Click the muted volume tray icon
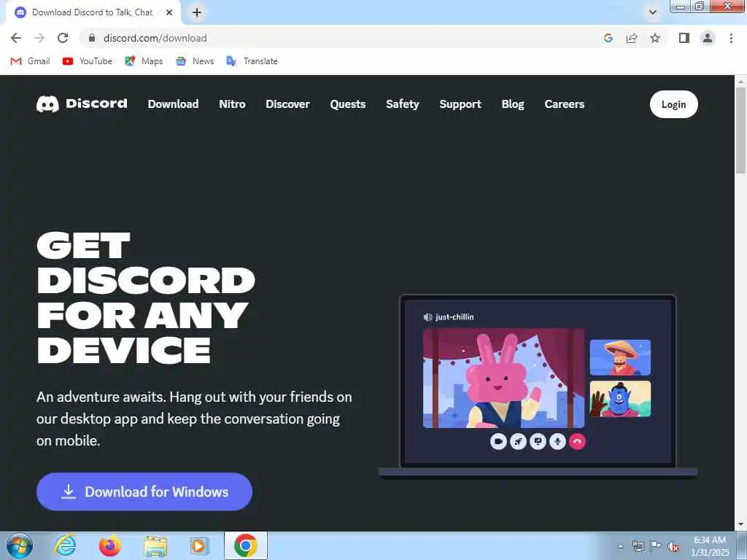This screenshot has width=747, height=560. (673, 546)
